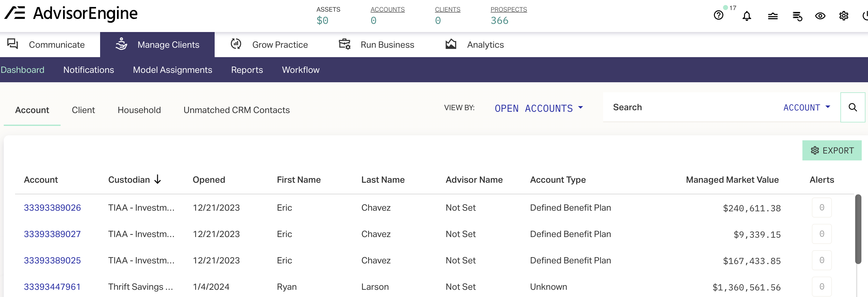Click the eye view icon in the header
This screenshot has height=297, width=868.
[821, 16]
